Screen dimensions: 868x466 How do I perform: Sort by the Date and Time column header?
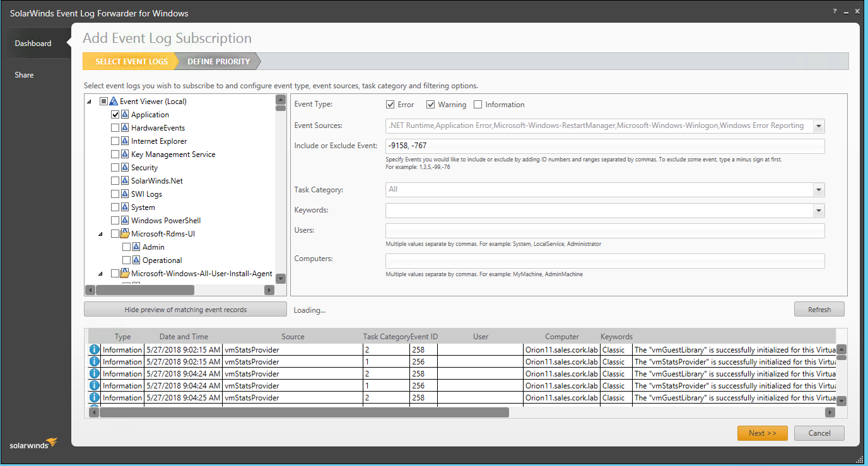[184, 337]
